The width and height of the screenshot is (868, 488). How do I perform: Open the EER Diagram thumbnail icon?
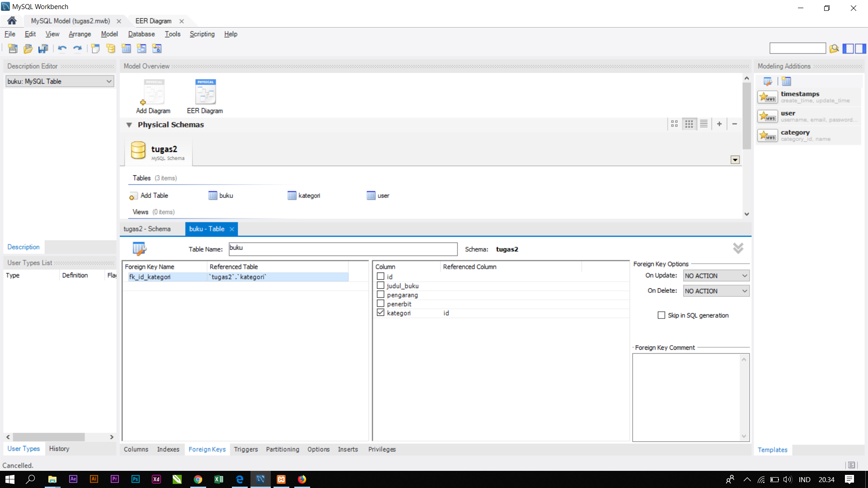click(205, 92)
